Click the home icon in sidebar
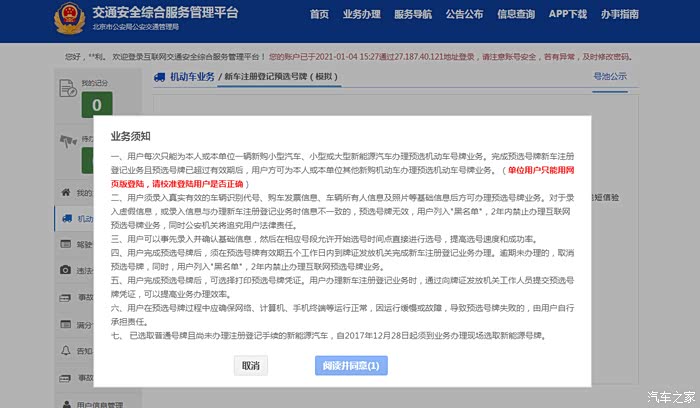This screenshot has height=408, width=700. pyautogui.click(x=67, y=192)
